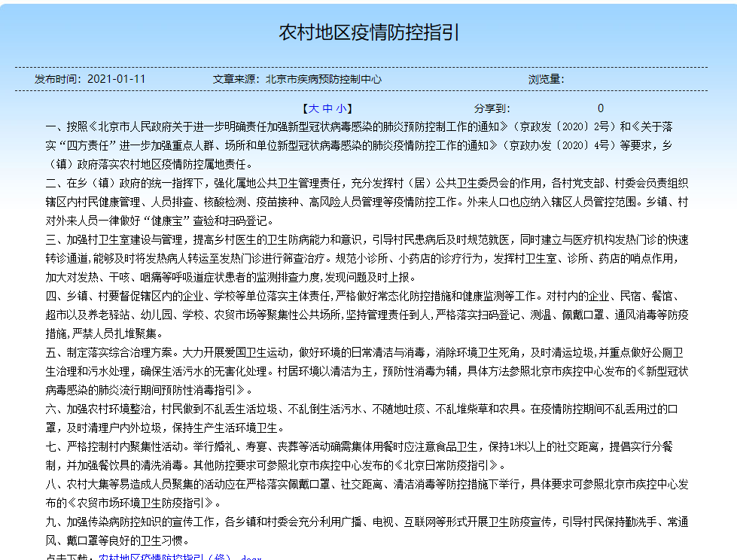Select the article title 农村地区疫情防控指引
737x560 pixels.
coord(368,30)
